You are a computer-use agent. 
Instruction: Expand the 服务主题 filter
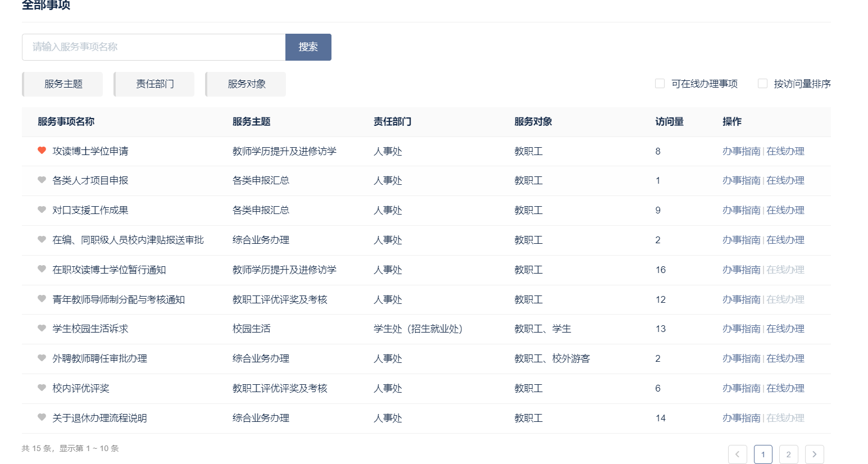[x=63, y=84]
